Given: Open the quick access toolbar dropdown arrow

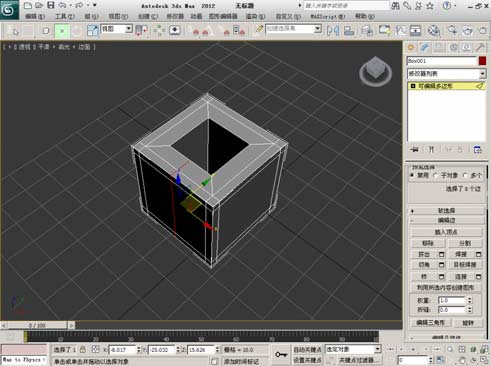Looking at the screenshot, I should coord(95,5).
